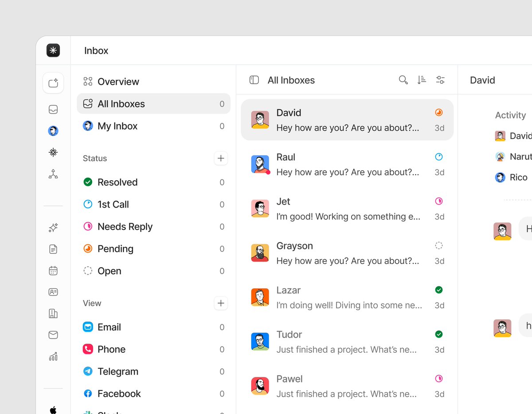Show the Facebook view

coord(153,394)
